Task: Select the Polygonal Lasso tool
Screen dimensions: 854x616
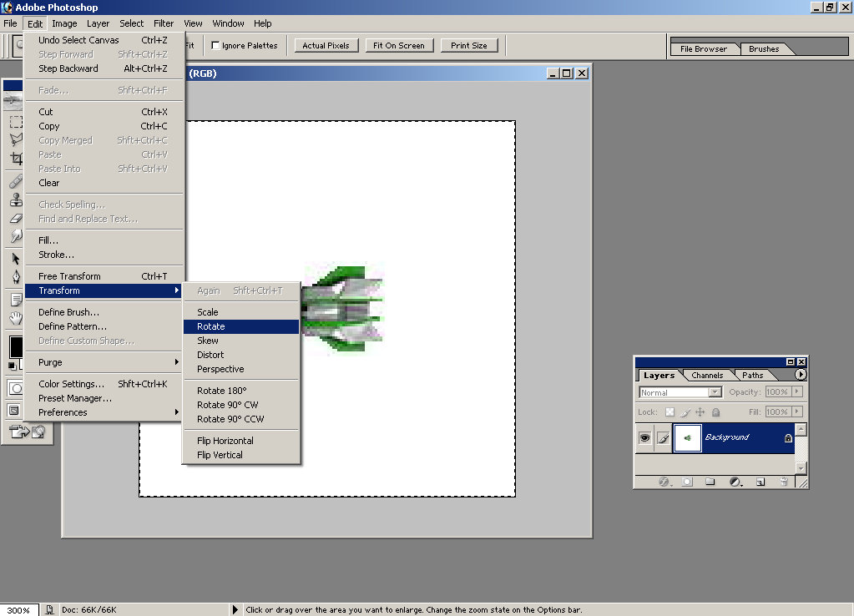Action: click(16, 139)
